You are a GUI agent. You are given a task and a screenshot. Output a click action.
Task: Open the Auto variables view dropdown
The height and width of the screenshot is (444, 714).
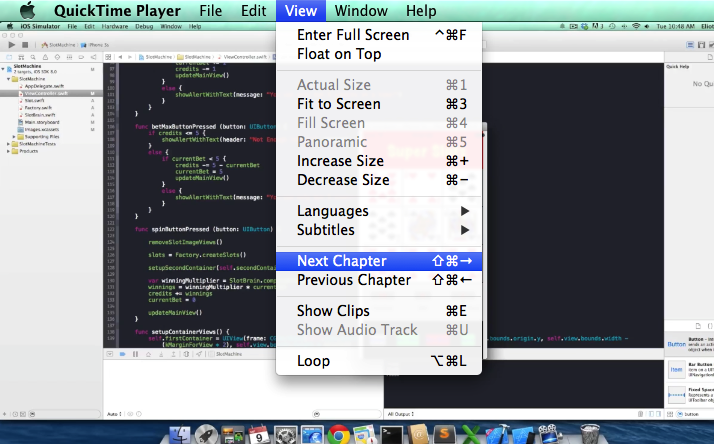coord(114,414)
